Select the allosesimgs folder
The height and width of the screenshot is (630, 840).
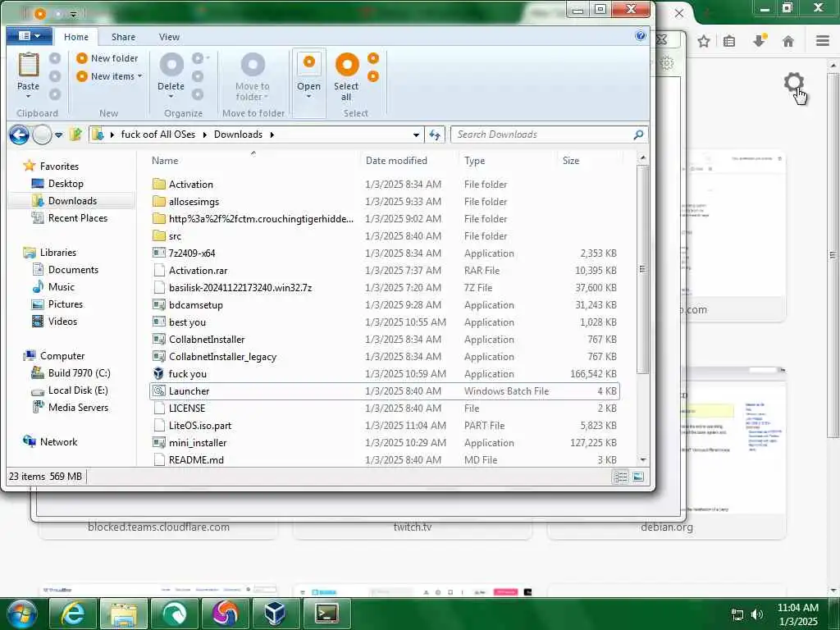click(194, 202)
